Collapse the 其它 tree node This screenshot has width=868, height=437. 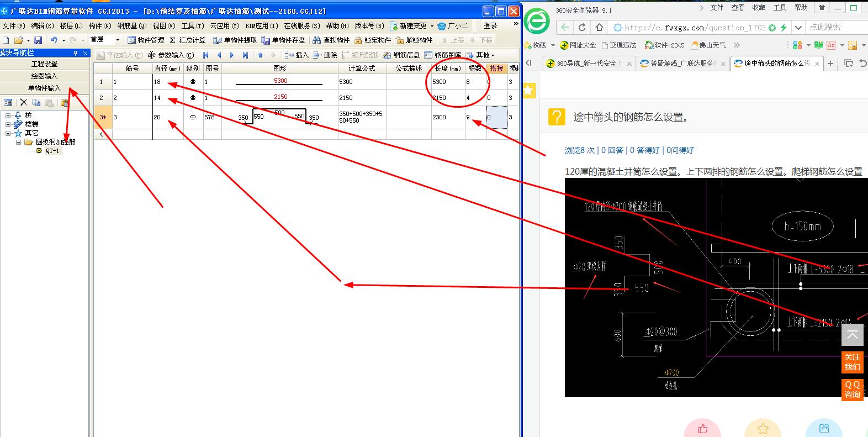(8, 133)
